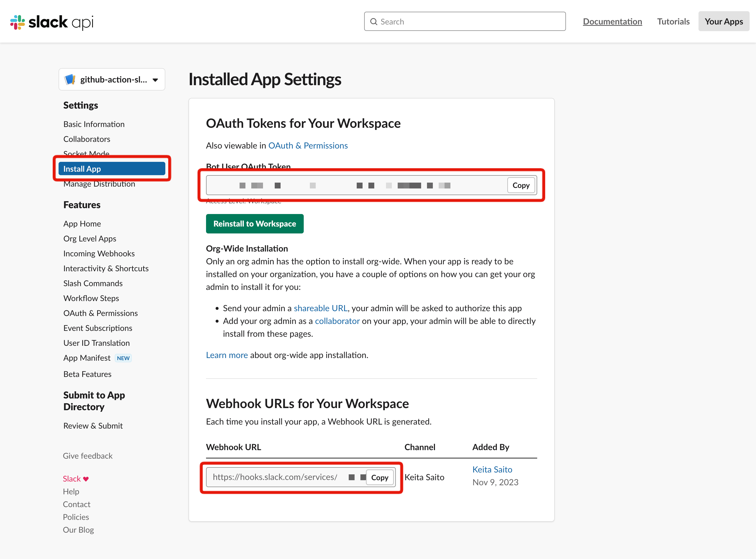Viewport: 756px width, 559px height.
Task: Click the app icon beside github-action-sl...
Action: coord(70,79)
